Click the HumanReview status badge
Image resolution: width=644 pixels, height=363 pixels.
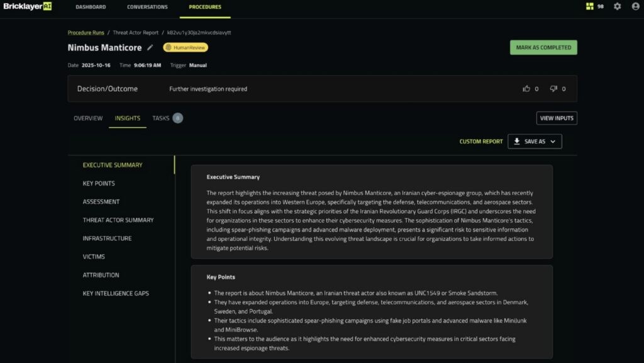(186, 47)
